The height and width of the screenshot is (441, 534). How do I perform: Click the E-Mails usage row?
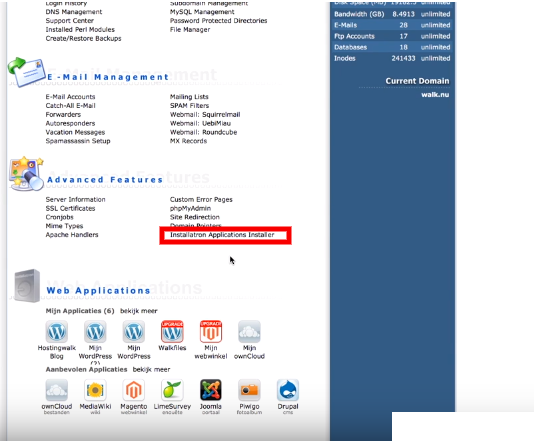click(392, 25)
